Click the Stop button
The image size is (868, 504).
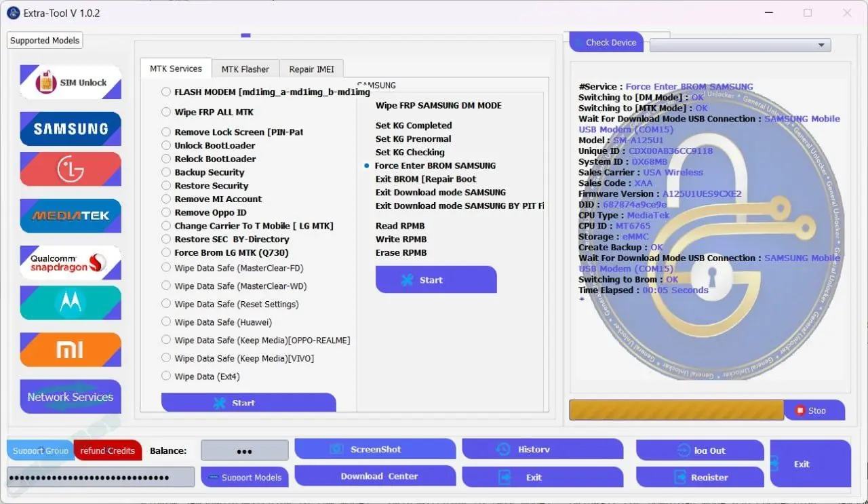pyautogui.click(x=814, y=410)
